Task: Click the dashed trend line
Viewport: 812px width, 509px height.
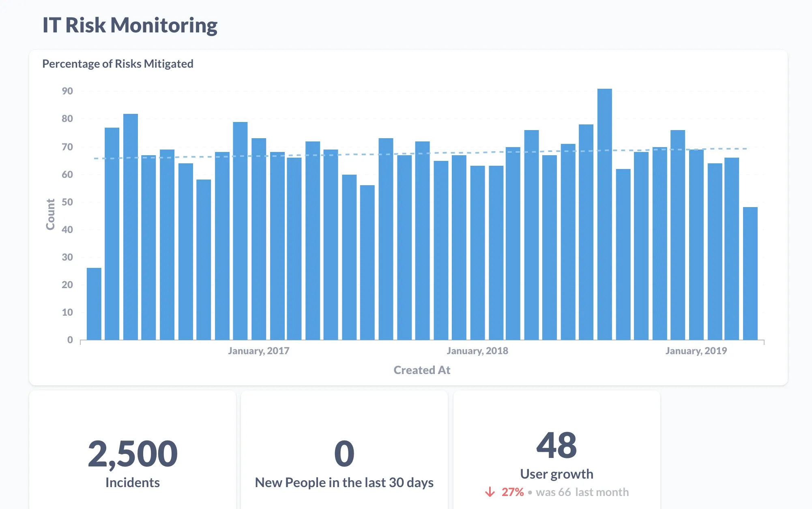Action: click(420, 154)
